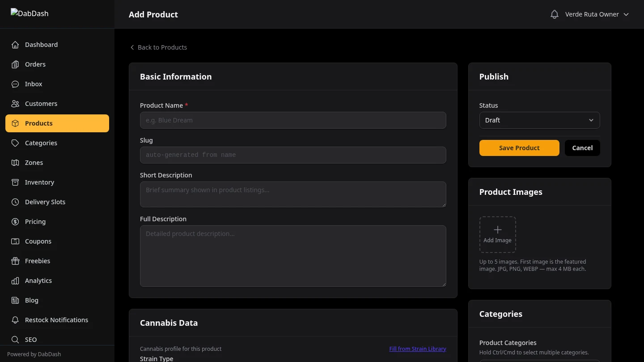Screen dimensions: 644x362
Task: Open the notification bell in the header
Action: tap(555, 14)
